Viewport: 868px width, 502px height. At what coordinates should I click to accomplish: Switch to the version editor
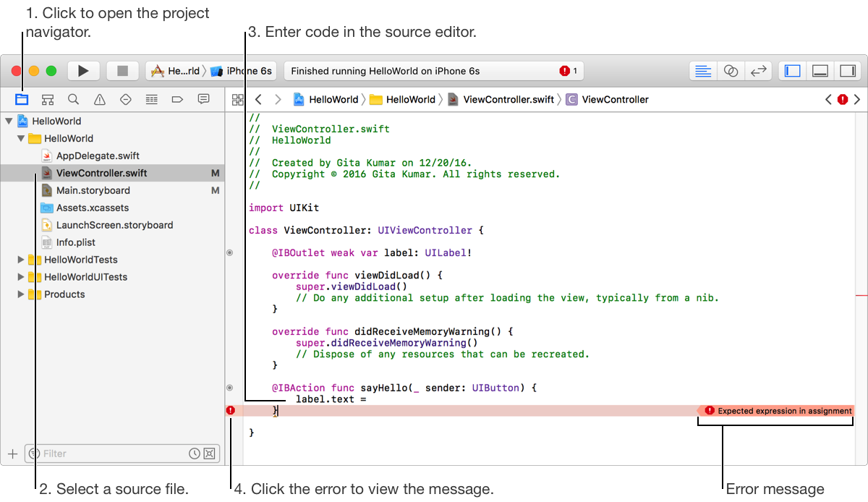[758, 71]
